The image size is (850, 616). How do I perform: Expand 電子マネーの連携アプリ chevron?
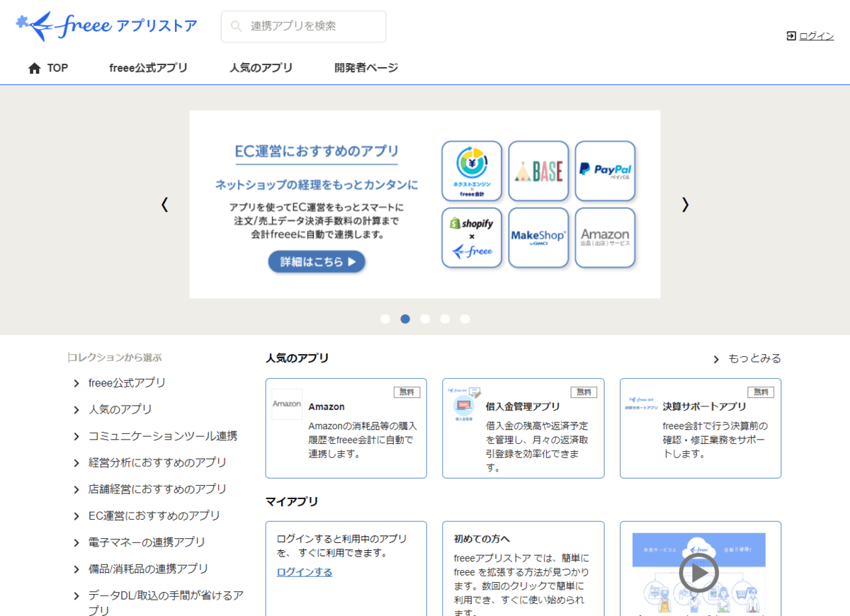76,542
